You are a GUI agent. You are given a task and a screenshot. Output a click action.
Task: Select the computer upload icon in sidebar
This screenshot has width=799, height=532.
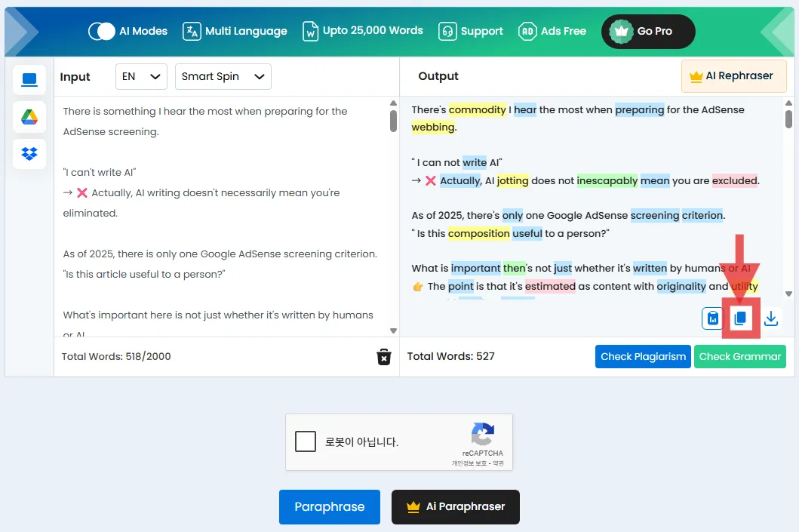(x=29, y=80)
